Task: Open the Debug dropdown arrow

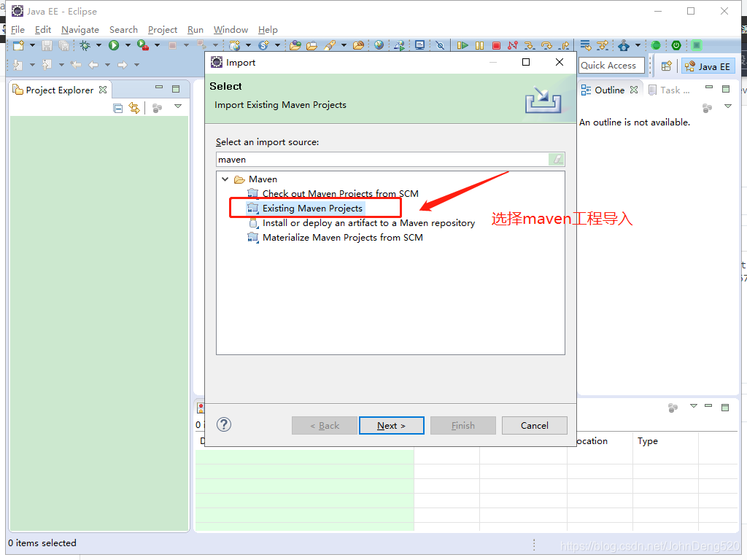Action: pos(98,45)
